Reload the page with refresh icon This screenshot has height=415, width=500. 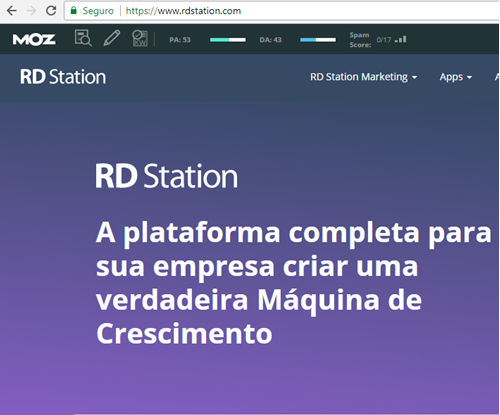tap(51, 11)
